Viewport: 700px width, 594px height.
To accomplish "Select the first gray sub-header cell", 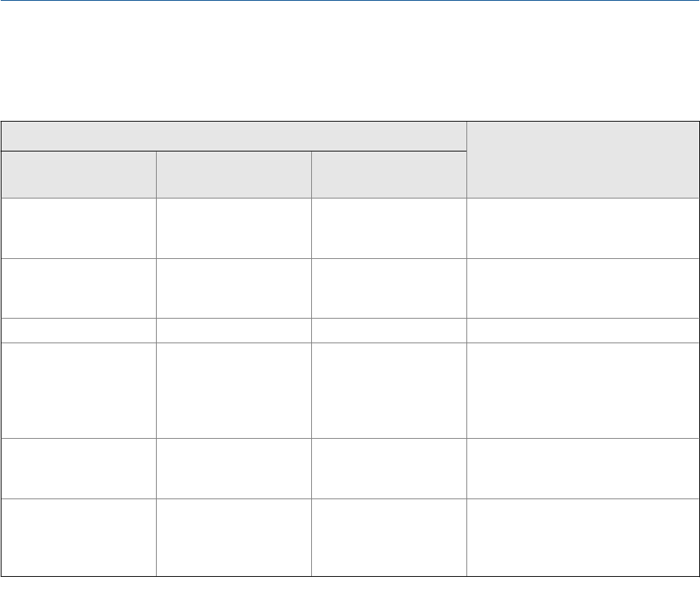I will coord(78,174).
